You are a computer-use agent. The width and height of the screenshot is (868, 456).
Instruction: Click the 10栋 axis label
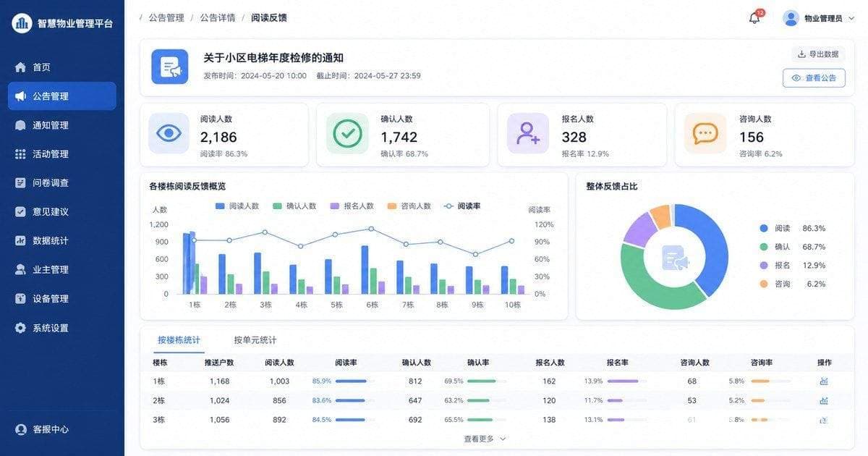(513, 305)
